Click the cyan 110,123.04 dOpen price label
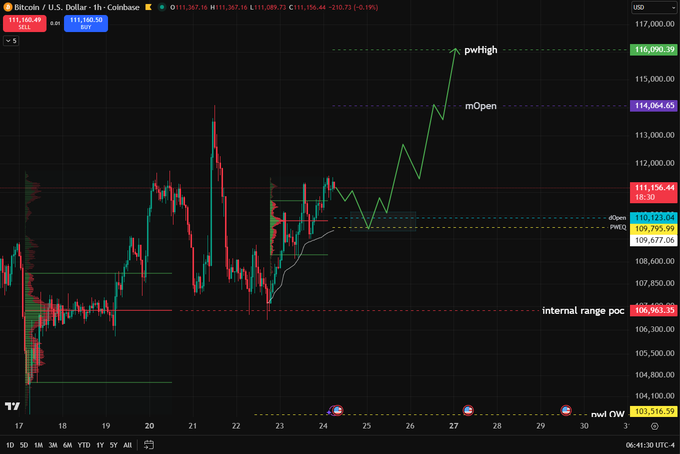Screen dimensions: 680x454 click(x=654, y=218)
